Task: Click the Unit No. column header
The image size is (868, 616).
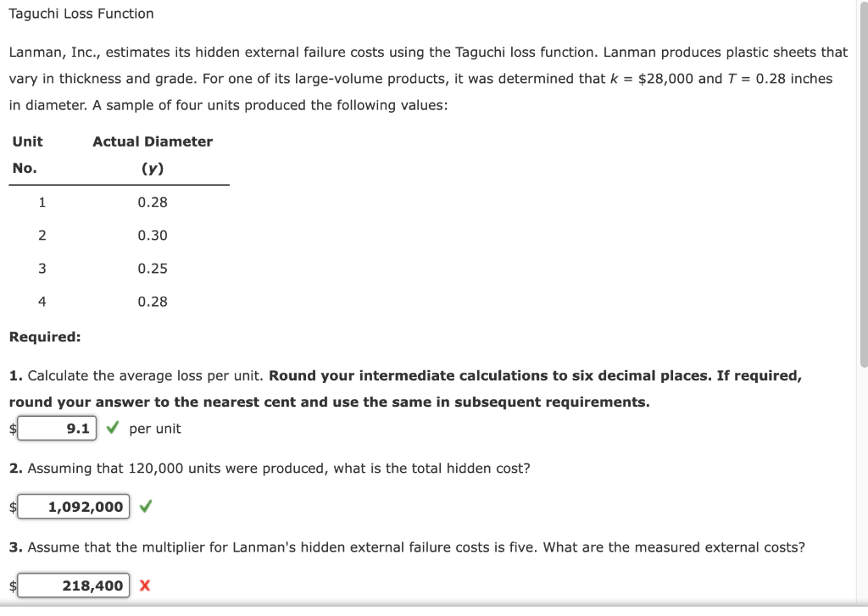Action: click(x=28, y=154)
